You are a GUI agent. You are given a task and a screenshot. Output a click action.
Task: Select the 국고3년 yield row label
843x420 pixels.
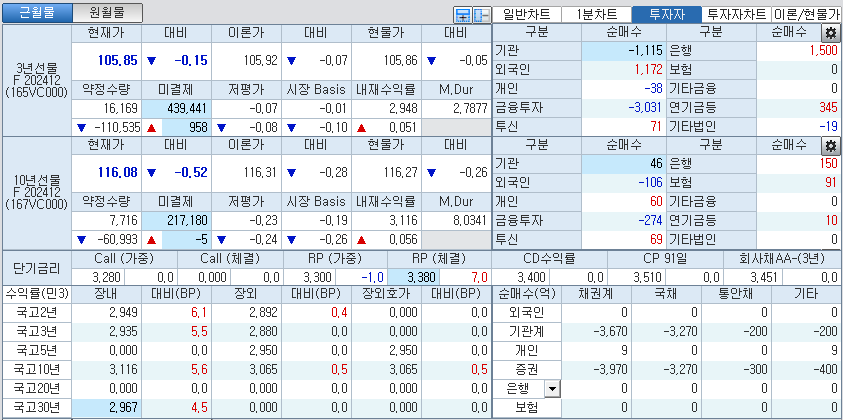[37, 331]
